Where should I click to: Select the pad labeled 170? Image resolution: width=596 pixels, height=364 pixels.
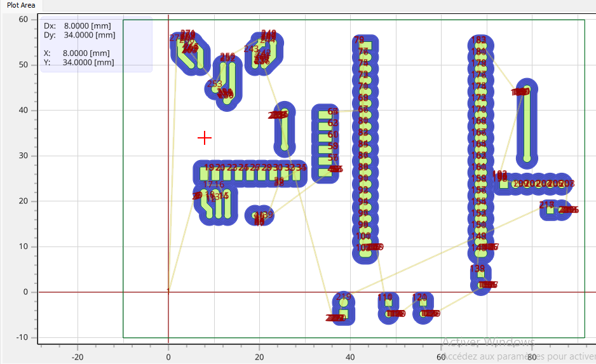point(481,109)
